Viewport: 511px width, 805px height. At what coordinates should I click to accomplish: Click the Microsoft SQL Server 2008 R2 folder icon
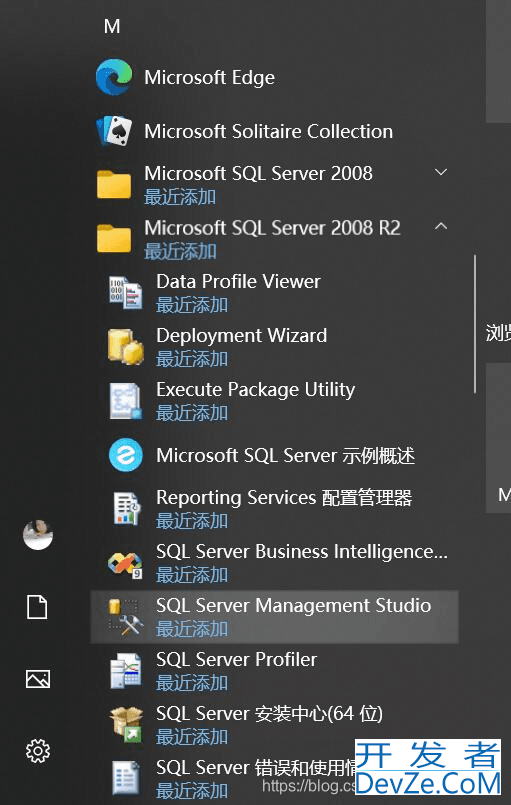[x=114, y=239]
